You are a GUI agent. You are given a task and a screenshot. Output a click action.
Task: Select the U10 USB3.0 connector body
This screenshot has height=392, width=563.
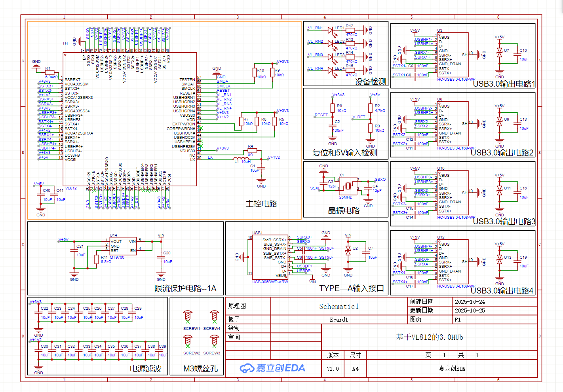click(x=453, y=193)
